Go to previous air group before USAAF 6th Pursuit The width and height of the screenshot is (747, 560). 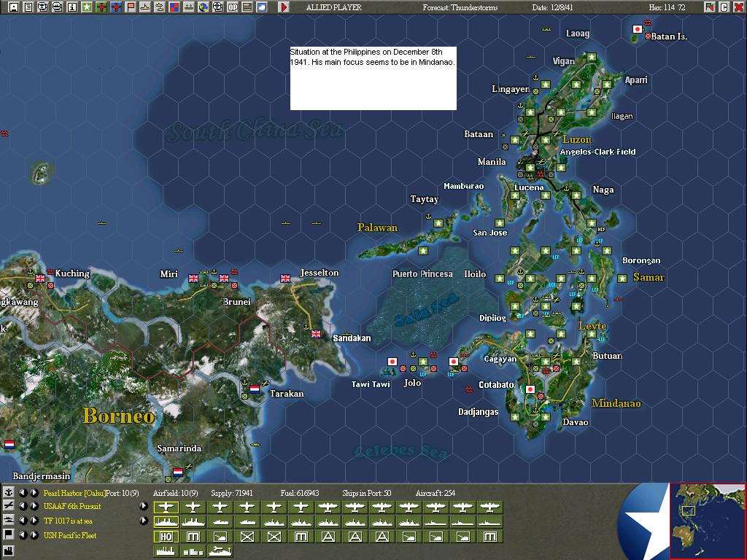[23, 506]
